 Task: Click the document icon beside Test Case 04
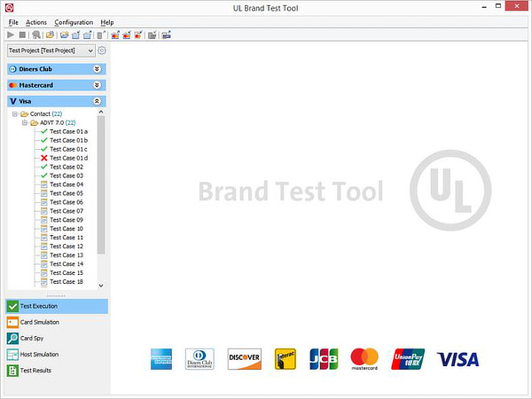click(x=43, y=184)
